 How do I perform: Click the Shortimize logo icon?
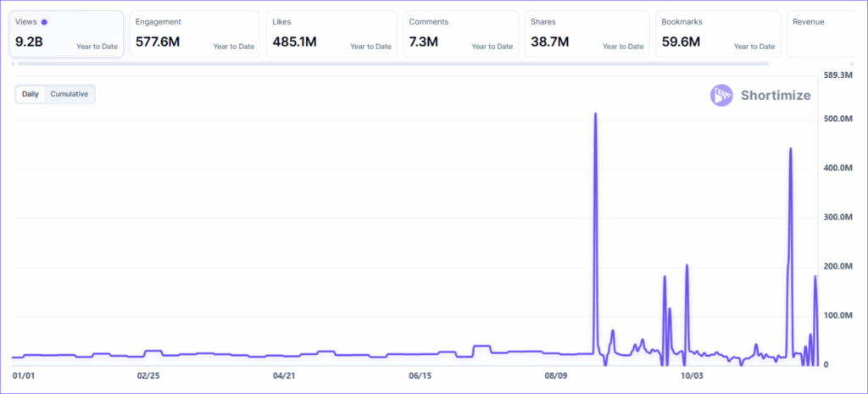coord(721,95)
